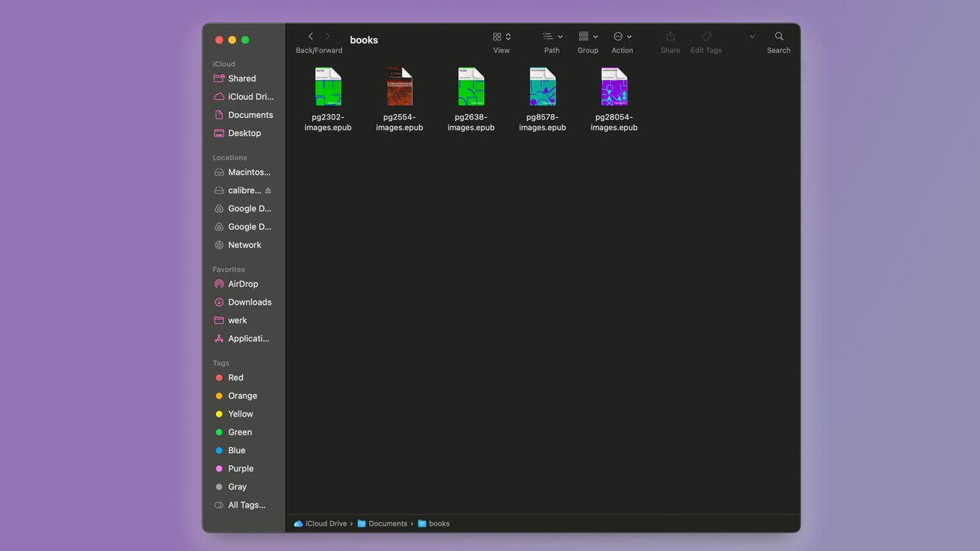The image size is (980, 551).
Task: Open the Path dropdown menu
Action: pyautogui.click(x=552, y=37)
